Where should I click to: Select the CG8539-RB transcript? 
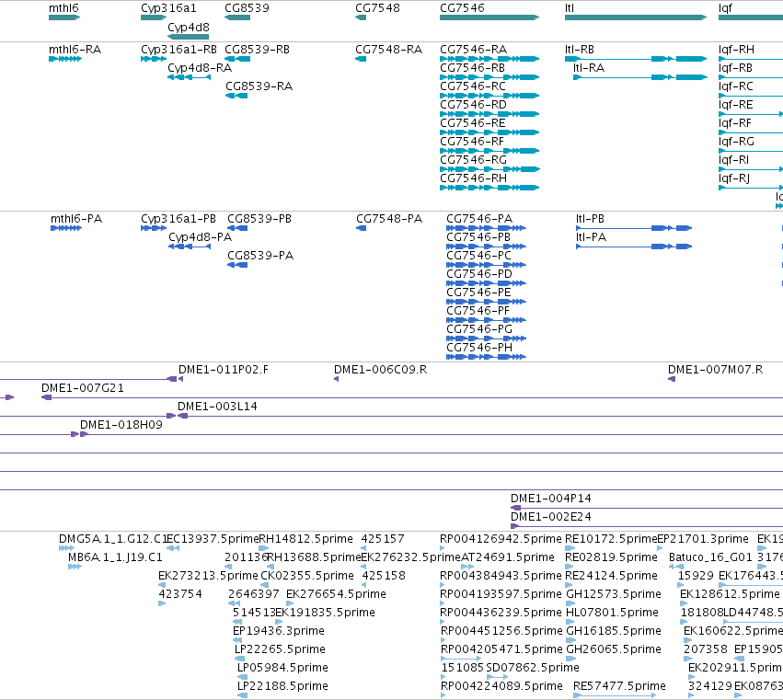(x=237, y=59)
